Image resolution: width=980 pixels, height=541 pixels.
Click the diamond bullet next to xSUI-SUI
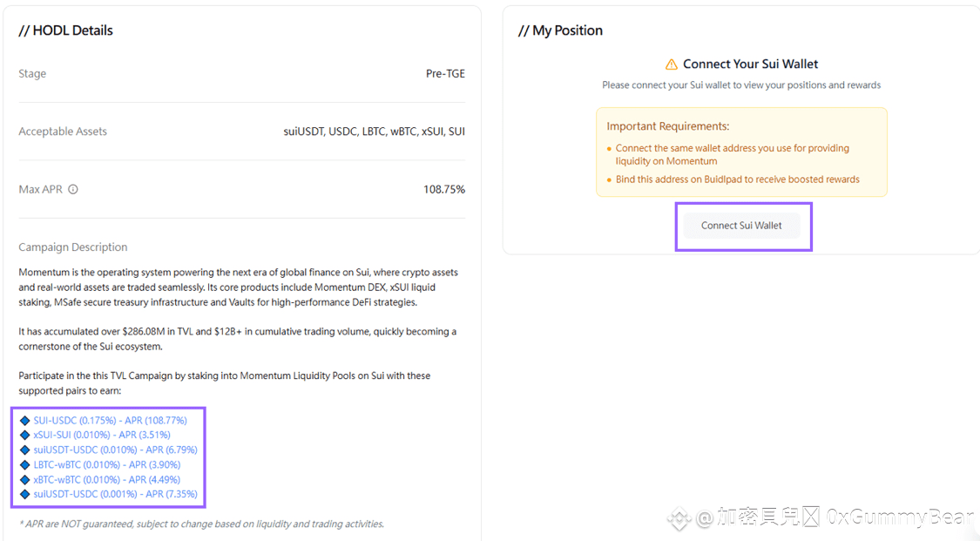[24, 435]
